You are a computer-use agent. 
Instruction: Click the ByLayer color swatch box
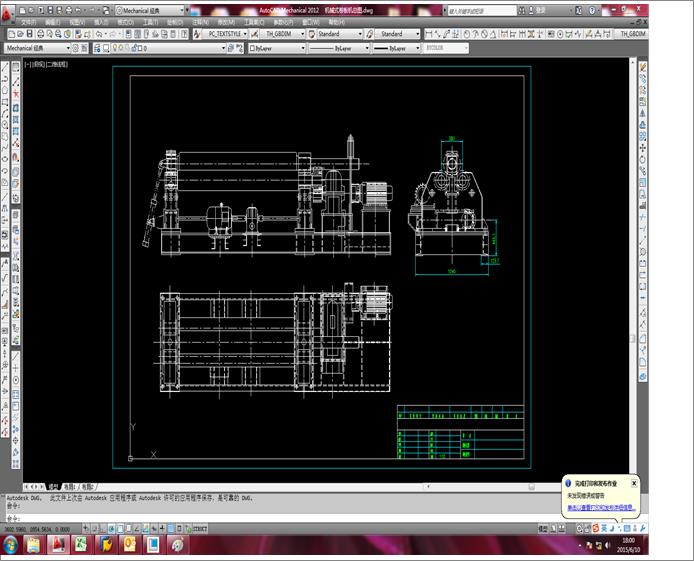pos(252,48)
